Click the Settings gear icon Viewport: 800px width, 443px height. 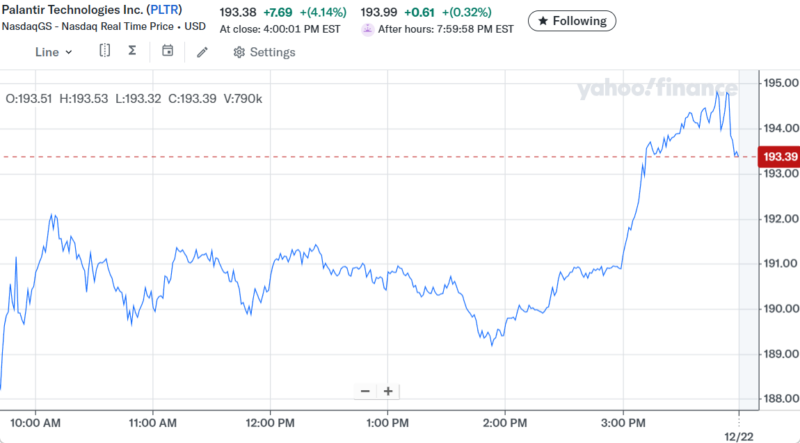(239, 52)
